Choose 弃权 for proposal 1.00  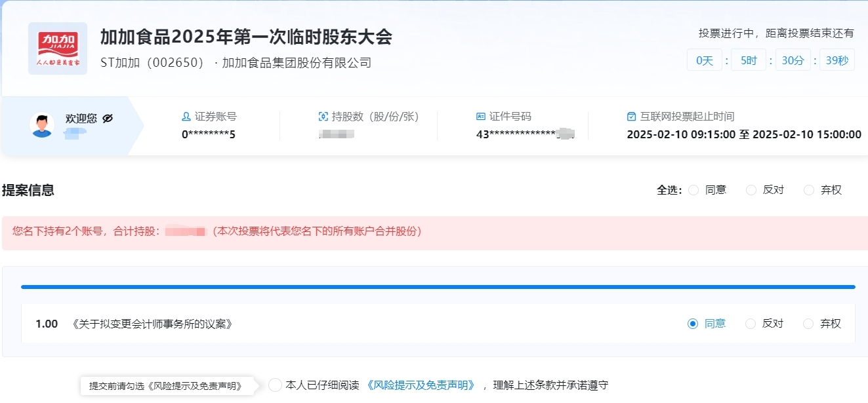pyautogui.click(x=808, y=324)
